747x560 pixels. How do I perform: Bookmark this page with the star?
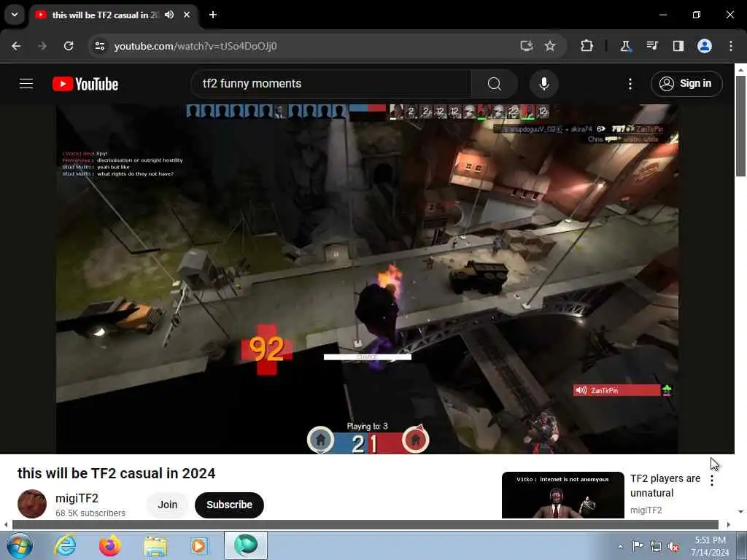coord(550,46)
